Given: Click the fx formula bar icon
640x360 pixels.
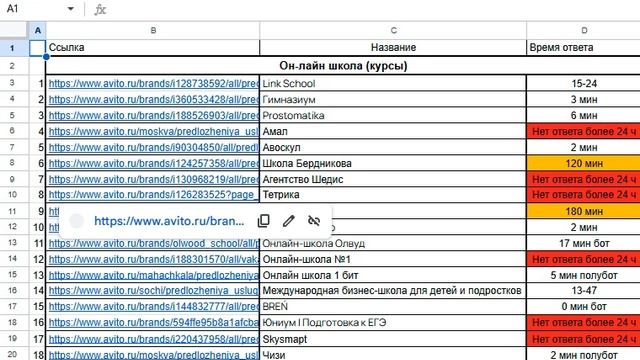Looking at the screenshot, I should tap(100, 9).
